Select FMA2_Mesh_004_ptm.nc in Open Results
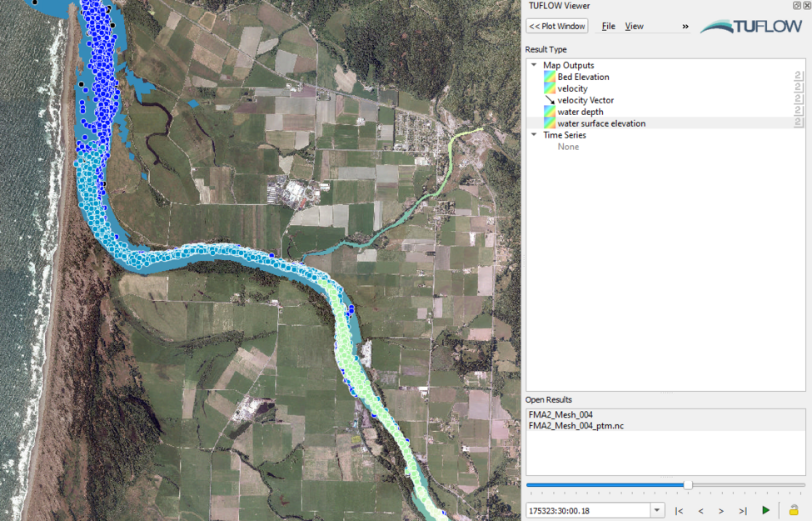The image size is (812, 521). [x=575, y=425]
